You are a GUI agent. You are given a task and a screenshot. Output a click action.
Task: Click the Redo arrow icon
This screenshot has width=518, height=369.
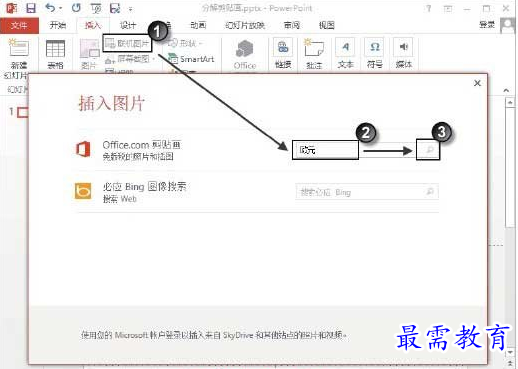click(76, 8)
